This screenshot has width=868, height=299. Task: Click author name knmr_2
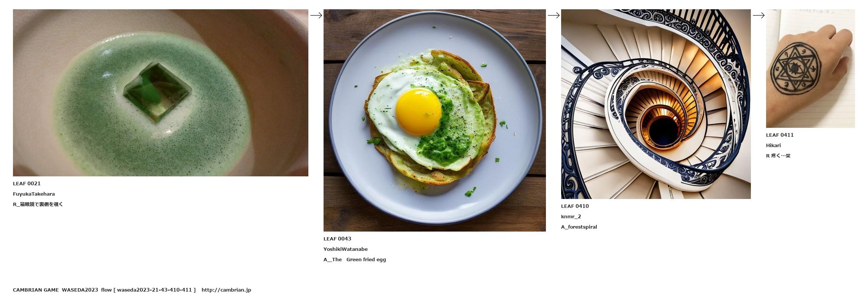click(x=571, y=216)
